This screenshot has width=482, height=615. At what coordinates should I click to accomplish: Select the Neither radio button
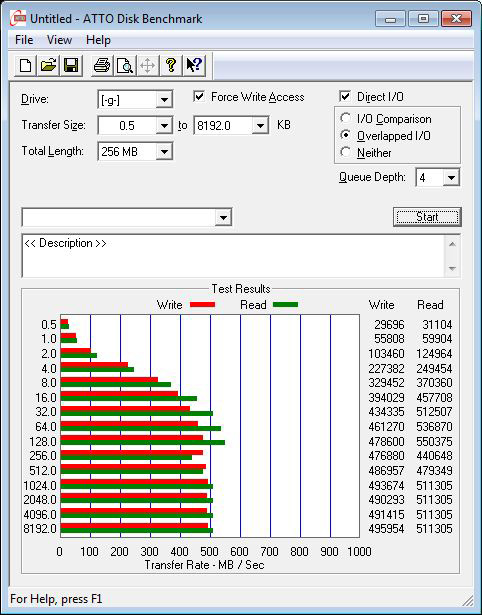point(346,152)
